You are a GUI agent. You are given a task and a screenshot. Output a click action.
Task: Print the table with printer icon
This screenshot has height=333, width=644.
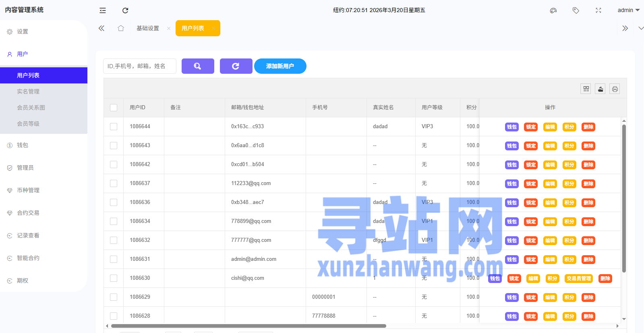click(615, 89)
